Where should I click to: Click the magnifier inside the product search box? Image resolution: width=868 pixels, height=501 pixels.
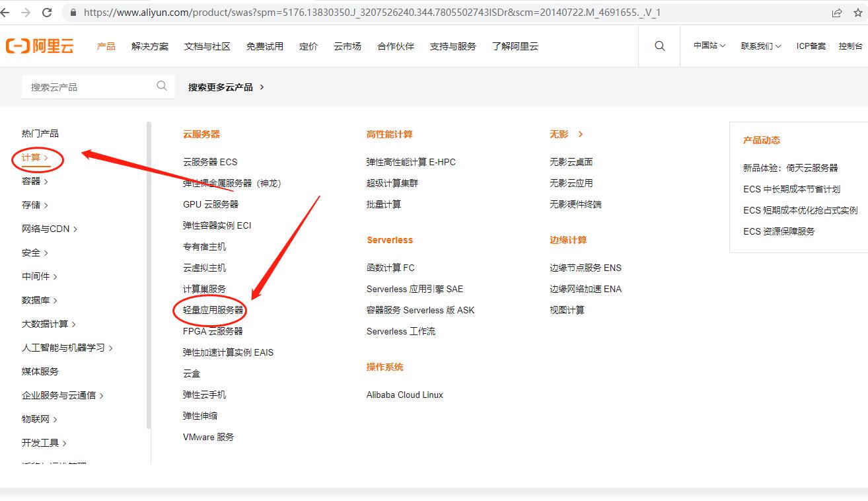(x=161, y=86)
